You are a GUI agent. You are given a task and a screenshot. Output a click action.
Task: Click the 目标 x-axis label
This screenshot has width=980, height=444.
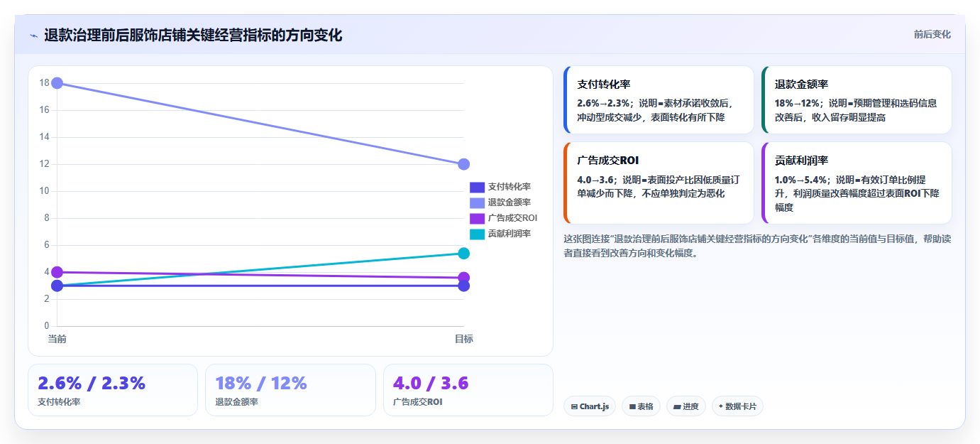pyautogui.click(x=463, y=339)
